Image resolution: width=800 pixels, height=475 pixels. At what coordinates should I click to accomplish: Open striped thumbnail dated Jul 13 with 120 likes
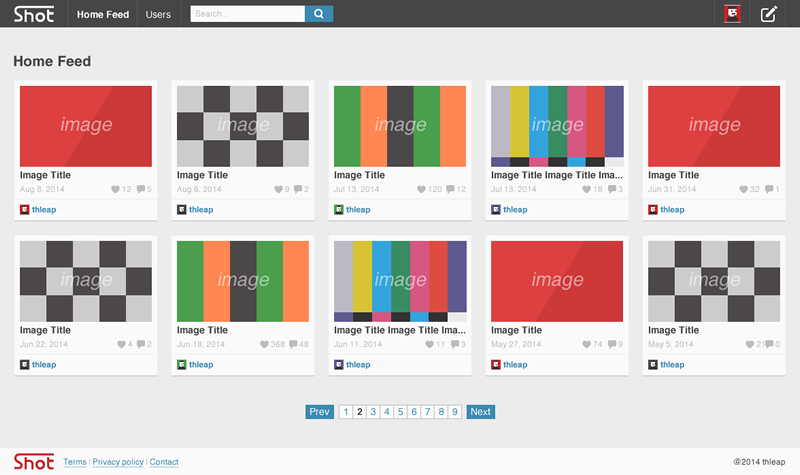pos(400,126)
